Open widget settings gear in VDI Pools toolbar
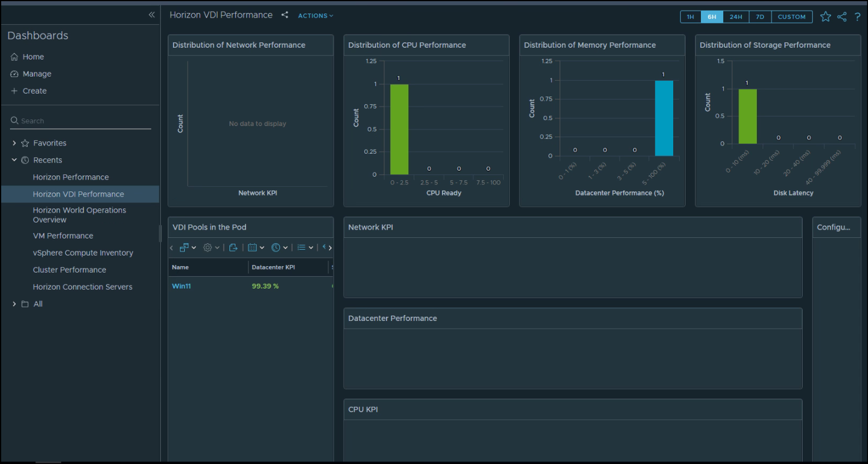Viewport: 868px width, 464px height. pos(208,247)
